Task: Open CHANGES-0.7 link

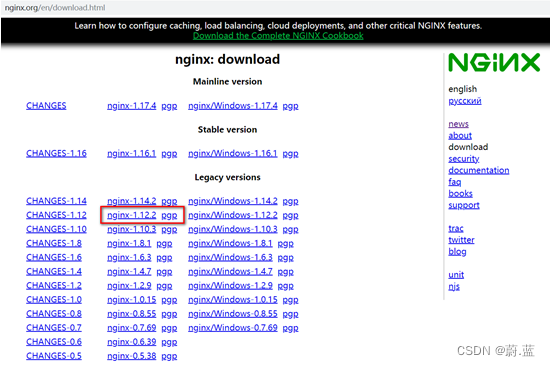Action: coord(54,327)
